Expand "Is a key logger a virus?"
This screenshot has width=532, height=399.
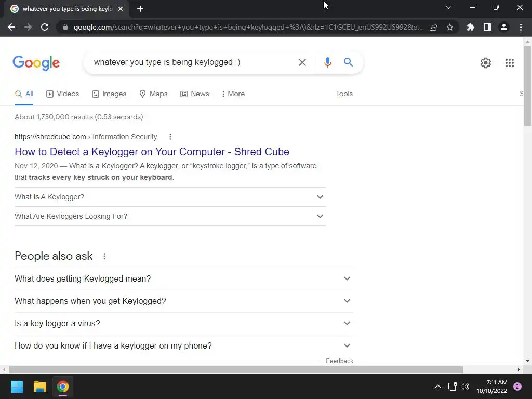[184, 323]
